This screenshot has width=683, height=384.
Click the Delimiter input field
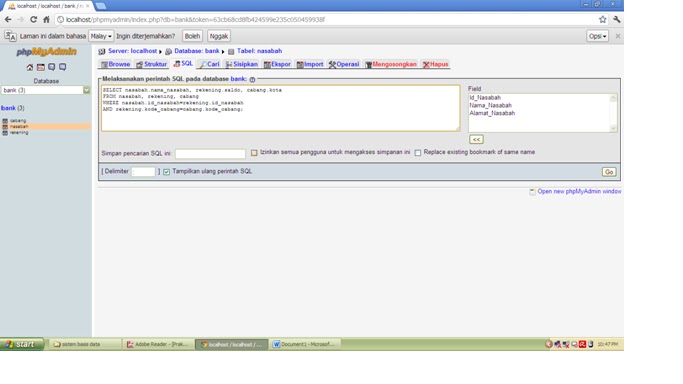144,172
